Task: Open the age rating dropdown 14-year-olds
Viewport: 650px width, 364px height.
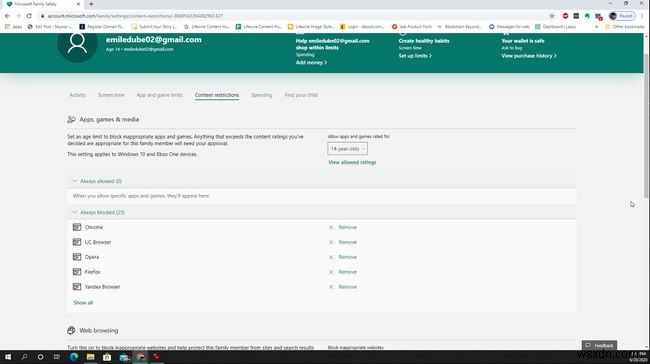Action: point(347,149)
